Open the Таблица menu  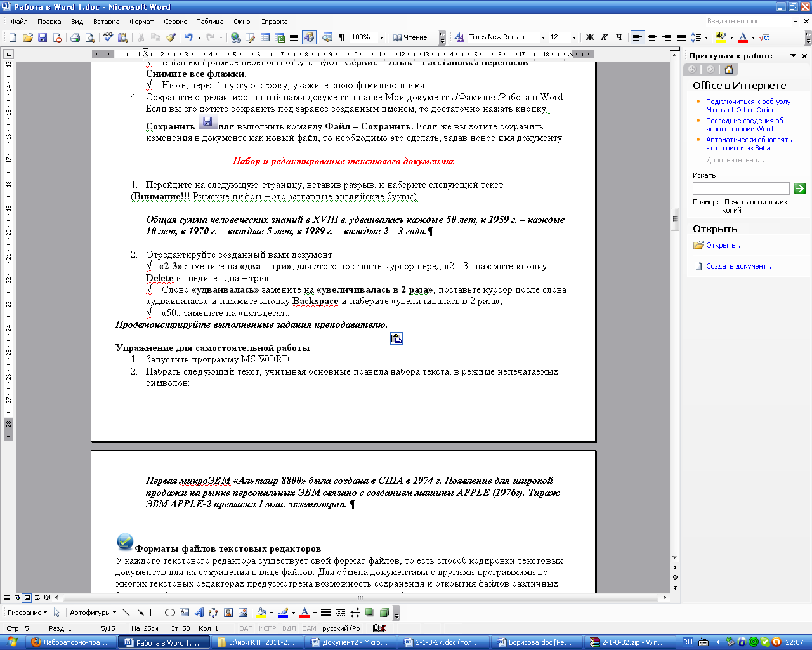(x=210, y=22)
